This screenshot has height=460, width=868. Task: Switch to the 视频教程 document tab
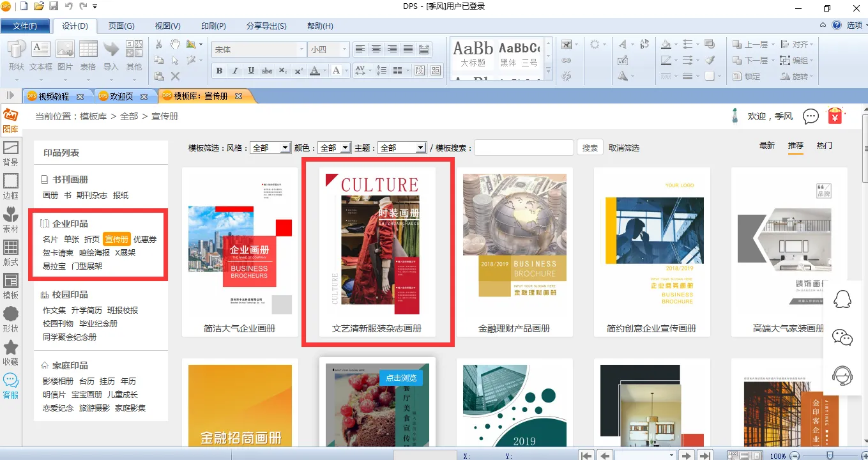coord(54,96)
